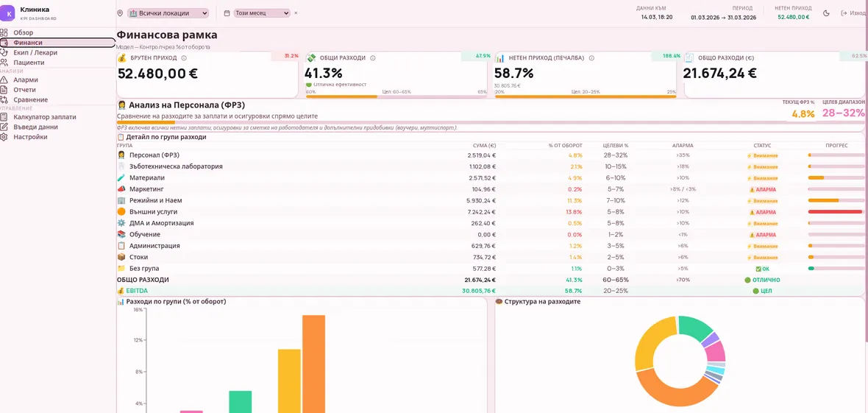Go to Екип / Лекари section
The height and width of the screenshot is (413, 868).
57,53
